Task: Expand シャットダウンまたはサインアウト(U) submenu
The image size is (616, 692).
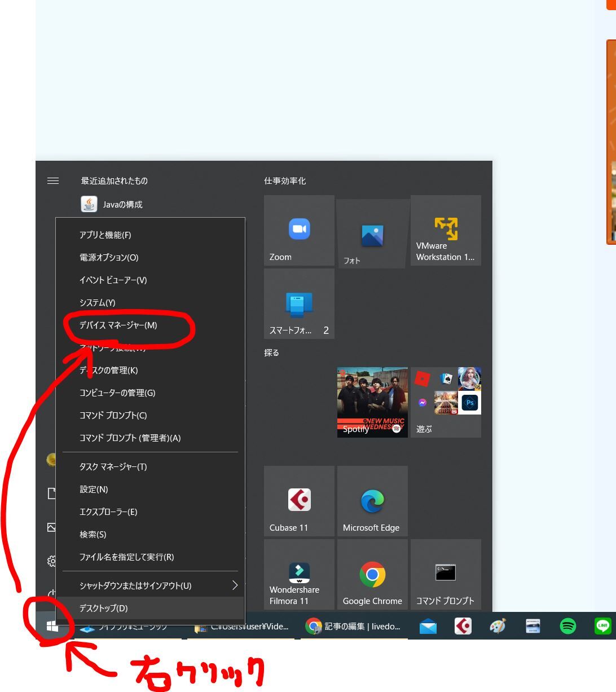Action: pos(150,585)
